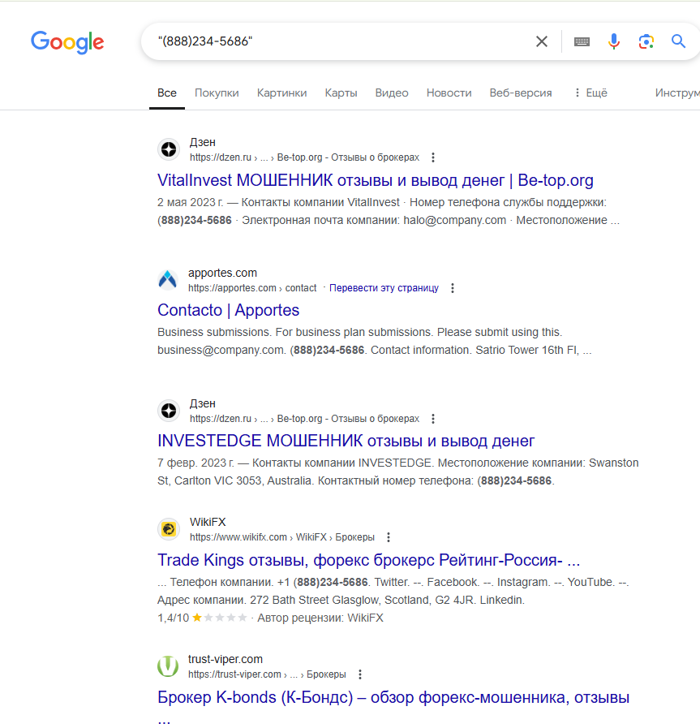The image size is (700, 728).
Task: Click the business@company.com email in snippet
Action: (x=221, y=350)
